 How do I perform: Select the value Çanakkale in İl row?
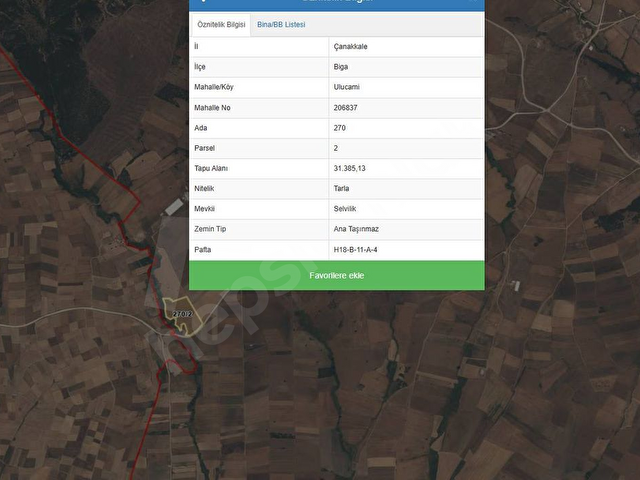(351, 47)
